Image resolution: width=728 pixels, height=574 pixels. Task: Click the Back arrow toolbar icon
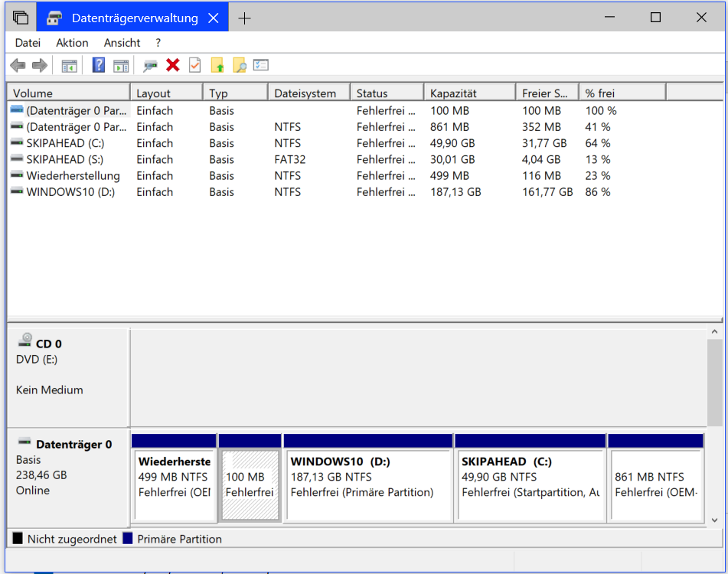[x=18, y=65]
